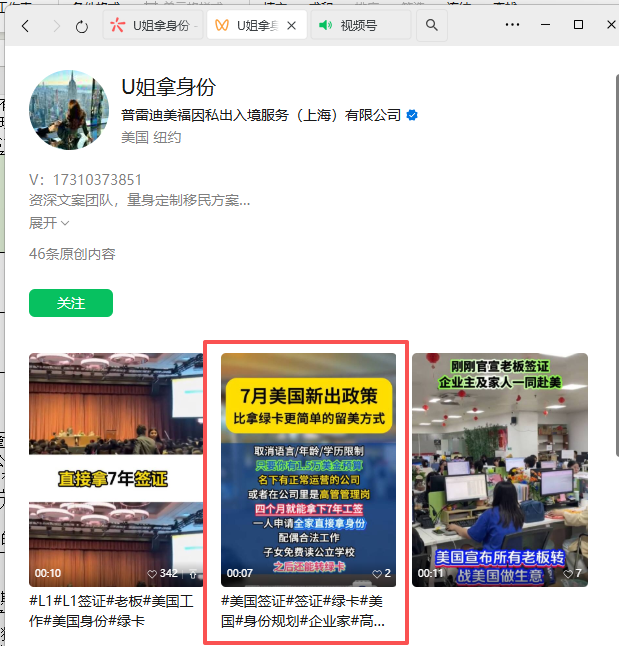Click caption #美国签证#签证#绿卡#美国
Screen dimensions: 619x646
[303, 611]
